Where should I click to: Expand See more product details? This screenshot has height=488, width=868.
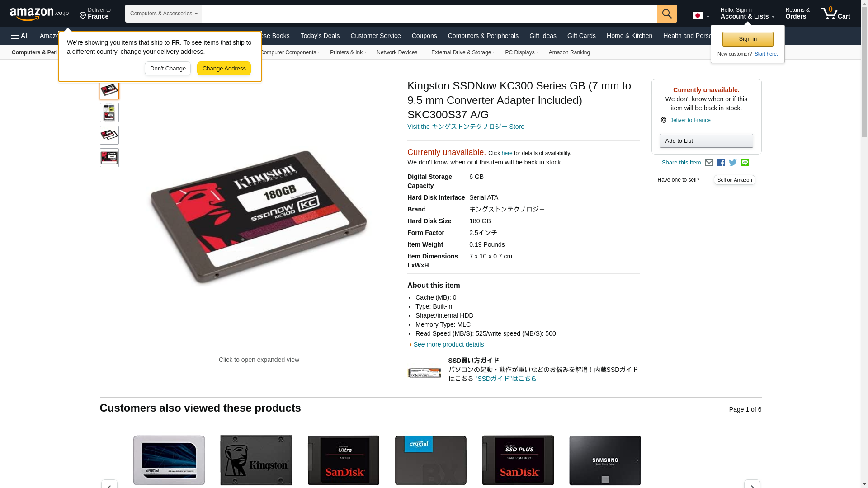(447, 344)
